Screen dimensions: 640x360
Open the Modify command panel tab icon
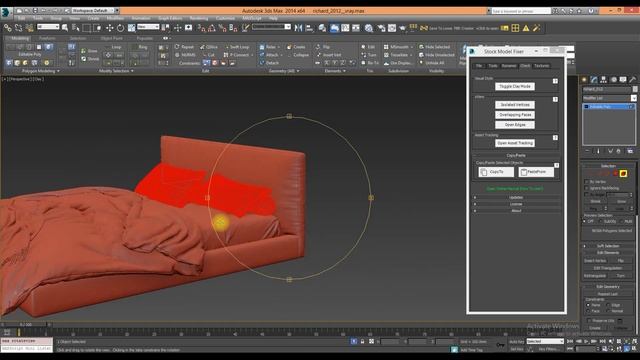click(594, 80)
